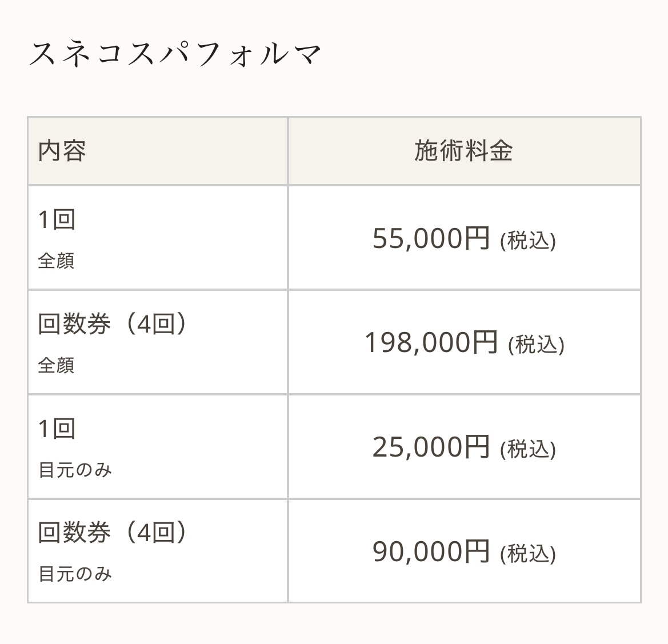
Task: Click the スネコスパフォルマ heading
Action: [x=175, y=55]
